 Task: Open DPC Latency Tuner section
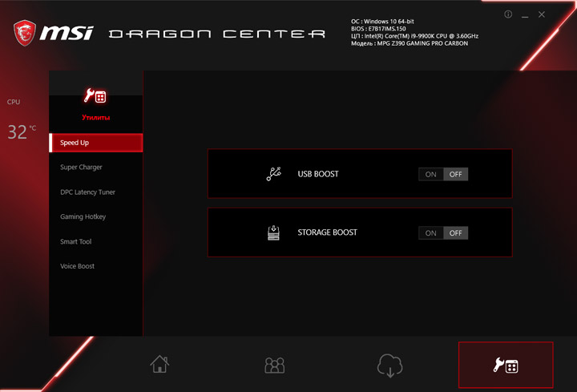click(x=87, y=192)
